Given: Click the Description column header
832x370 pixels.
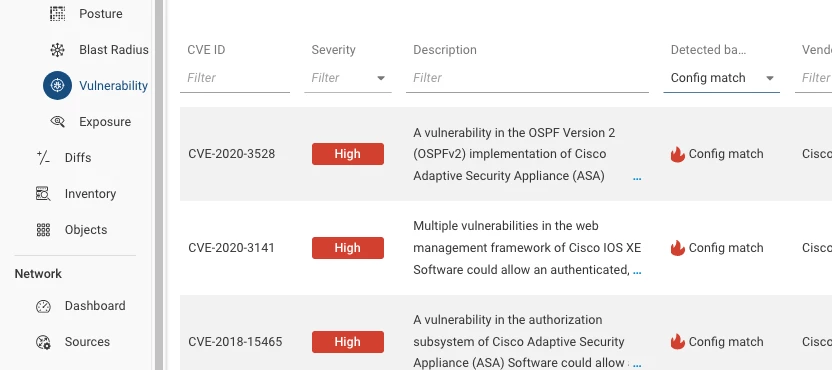Looking at the screenshot, I should pyautogui.click(x=445, y=50).
